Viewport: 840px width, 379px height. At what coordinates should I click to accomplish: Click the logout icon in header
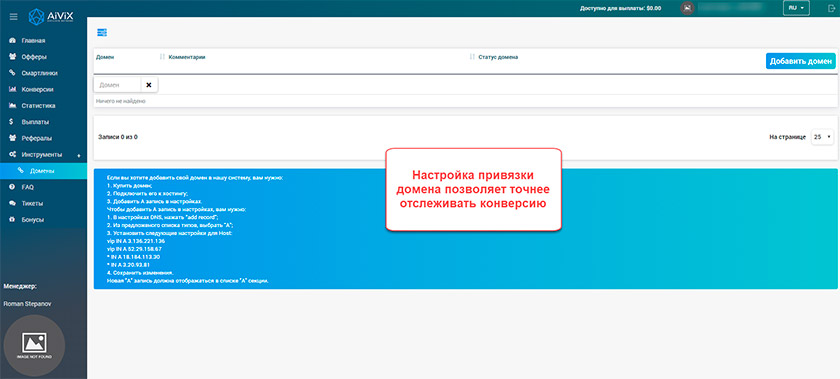pyautogui.click(x=831, y=8)
